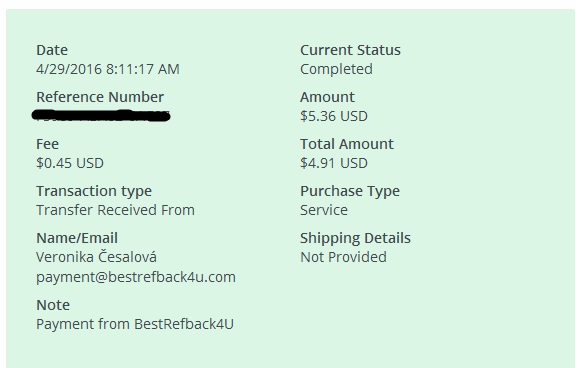Click the payment@bestrefback4u.com email
The height and width of the screenshot is (368, 581).
[x=136, y=277]
